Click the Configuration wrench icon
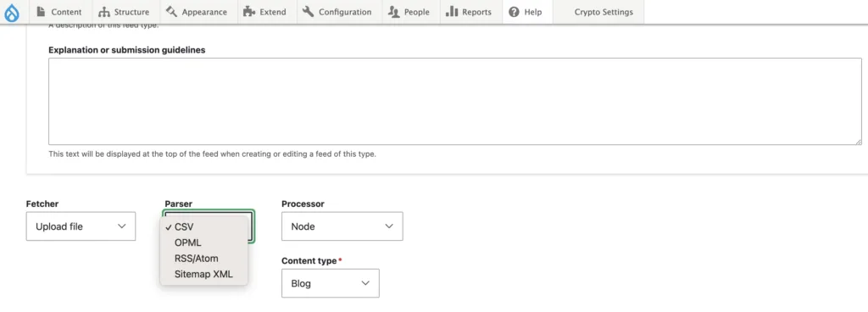This screenshot has height=312, width=868. tap(309, 12)
